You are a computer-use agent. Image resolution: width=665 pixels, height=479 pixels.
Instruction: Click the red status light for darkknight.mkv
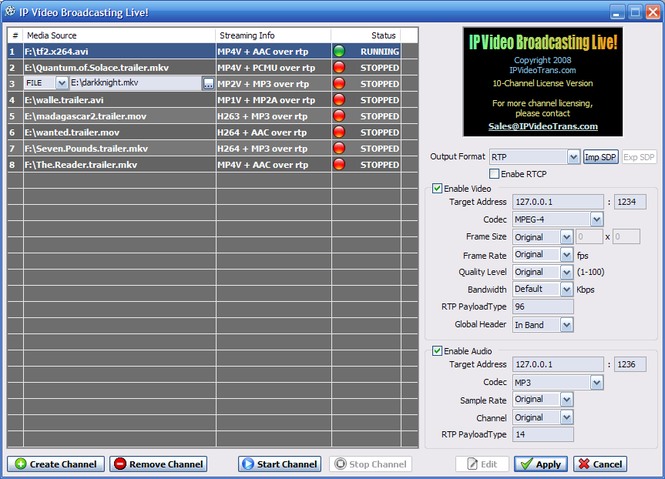tap(339, 84)
